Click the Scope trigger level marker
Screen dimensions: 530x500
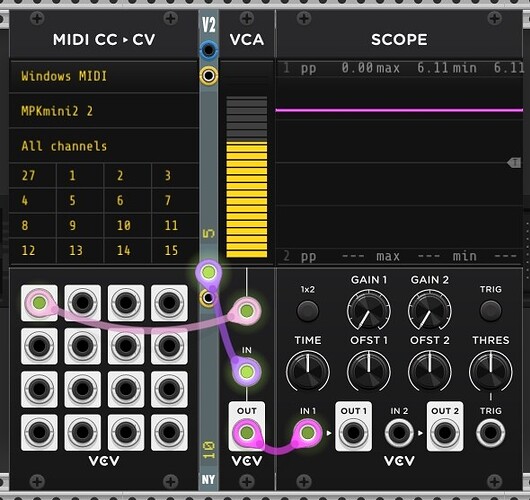coord(514,163)
